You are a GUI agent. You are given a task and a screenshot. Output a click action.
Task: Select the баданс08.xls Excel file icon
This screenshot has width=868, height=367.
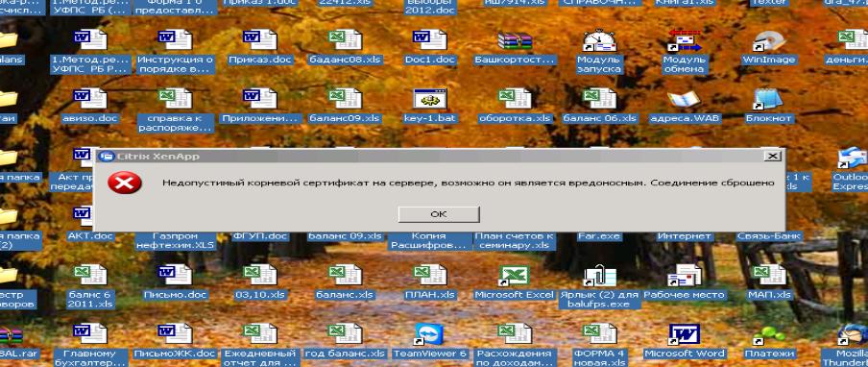coord(345,39)
